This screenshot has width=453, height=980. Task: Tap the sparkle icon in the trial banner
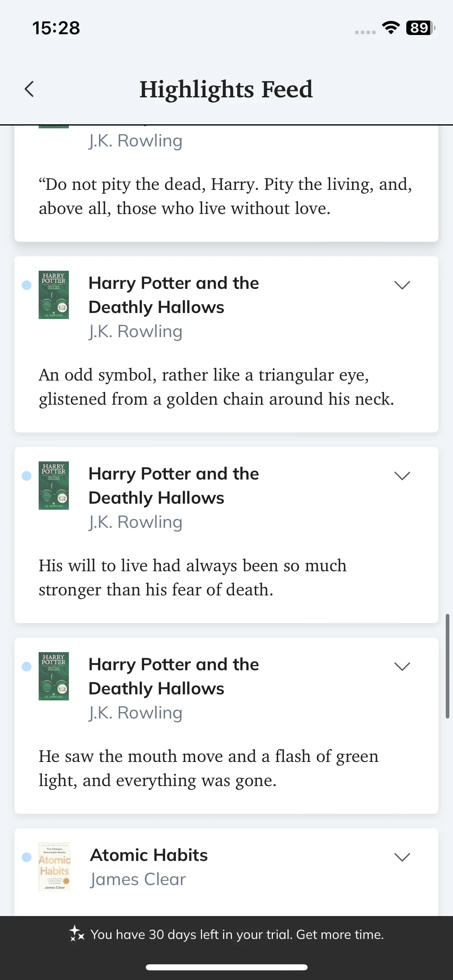click(x=77, y=934)
